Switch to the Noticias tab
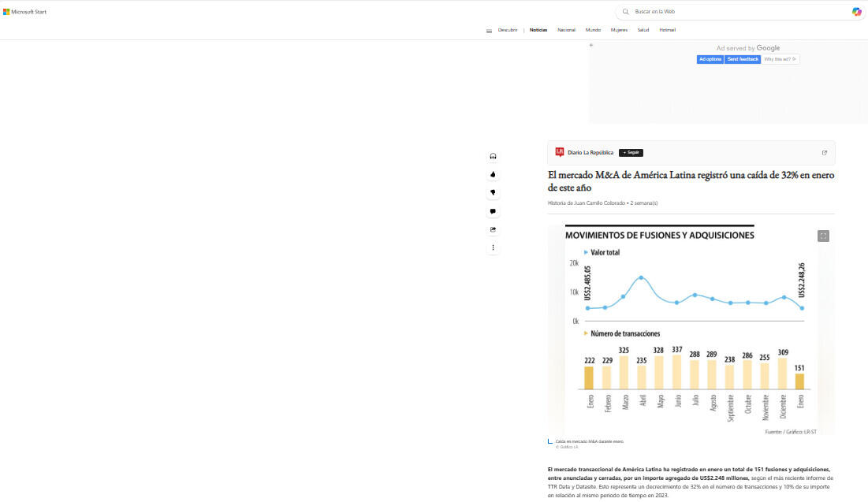The width and height of the screenshot is (868, 502). click(538, 30)
